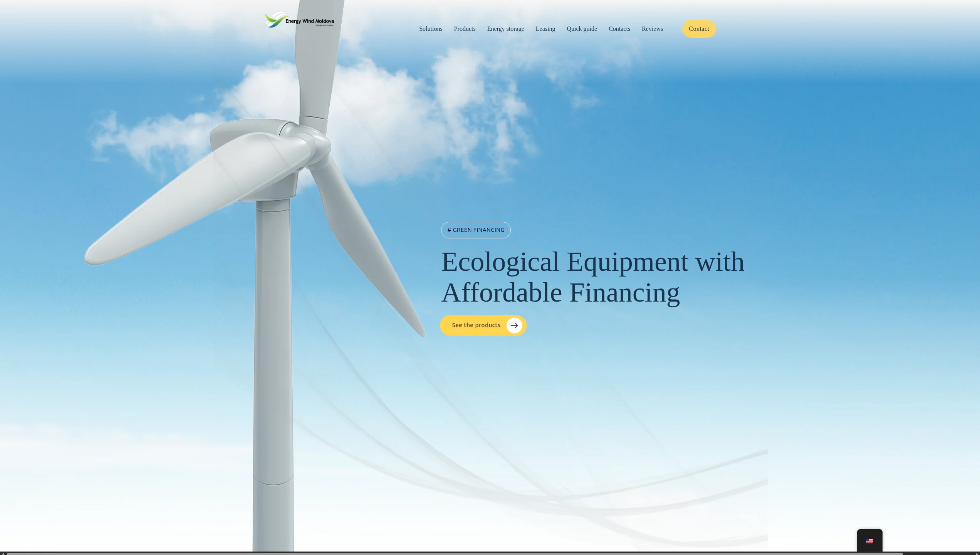Click the Ecological Equipment with Affordable Financing heading
The width and height of the screenshot is (980, 555).
point(592,277)
